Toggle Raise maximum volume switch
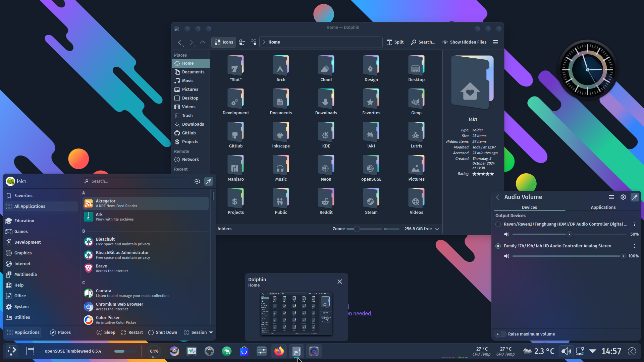The width and height of the screenshot is (644, 362). click(x=500, y=334)
